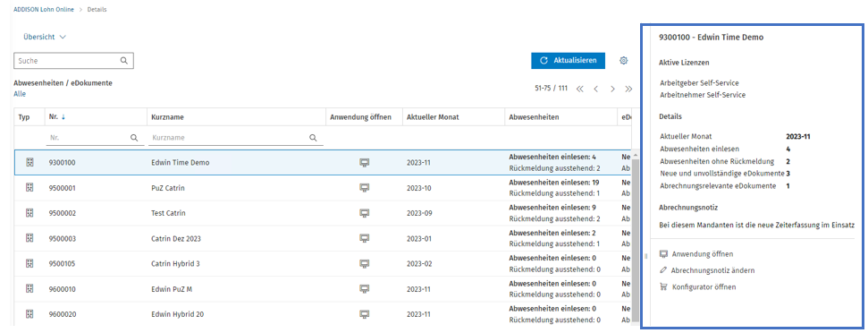
Task: Go to first page of results
Action: click(x=579, y=89)
